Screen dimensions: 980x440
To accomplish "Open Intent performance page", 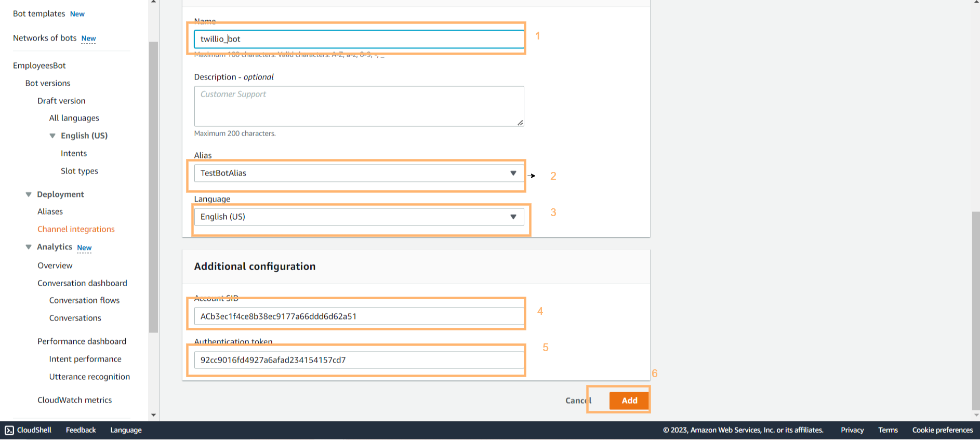I will [85, 359].
